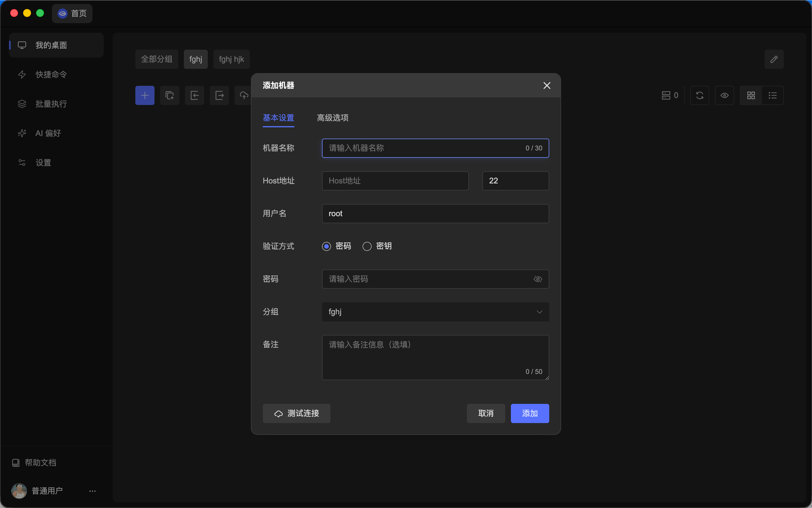Click the Host地址 input field
812x508 pixels.
pos(395,181)
